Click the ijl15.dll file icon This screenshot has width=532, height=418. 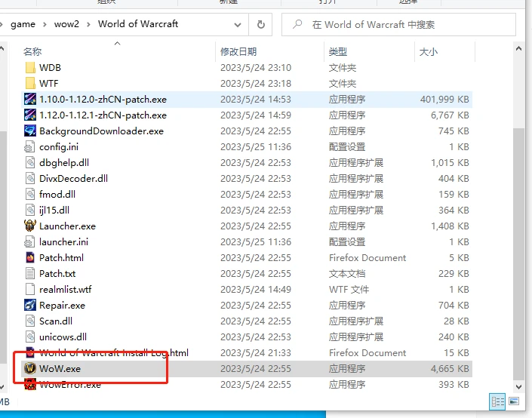30,210
